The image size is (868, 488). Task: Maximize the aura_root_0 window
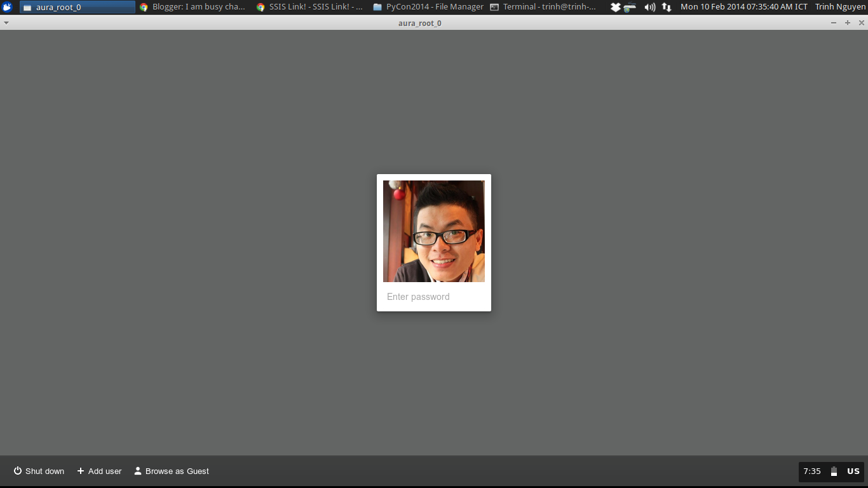[848, 23]
